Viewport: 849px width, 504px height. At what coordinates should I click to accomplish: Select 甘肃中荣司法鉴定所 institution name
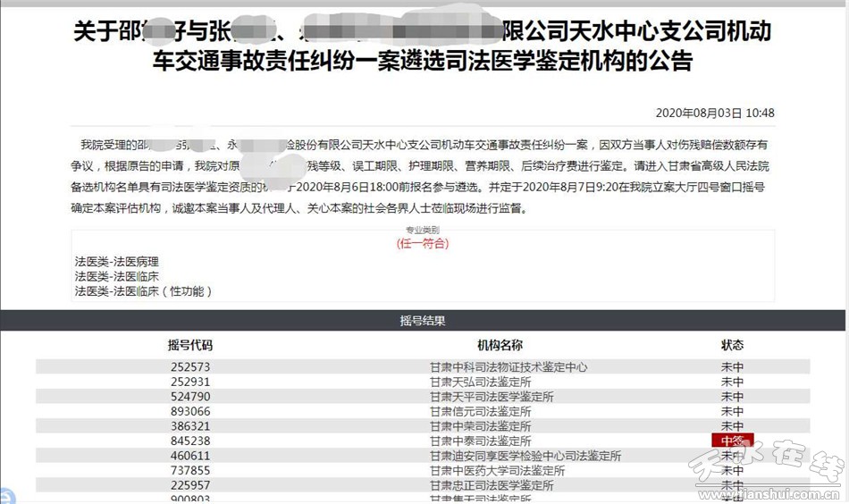[x=480, y=426]
